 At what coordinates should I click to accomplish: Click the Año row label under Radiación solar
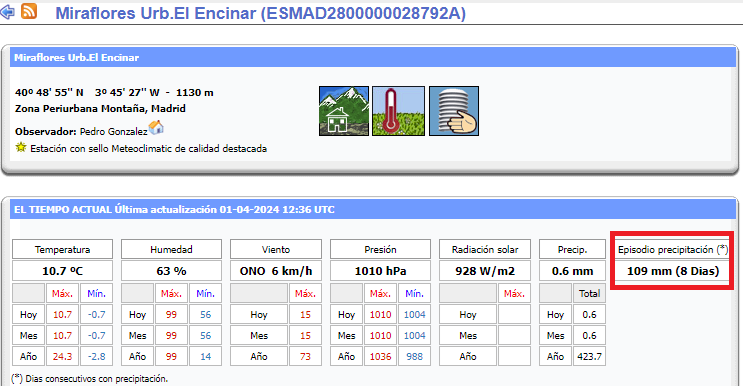coord(468,356)
